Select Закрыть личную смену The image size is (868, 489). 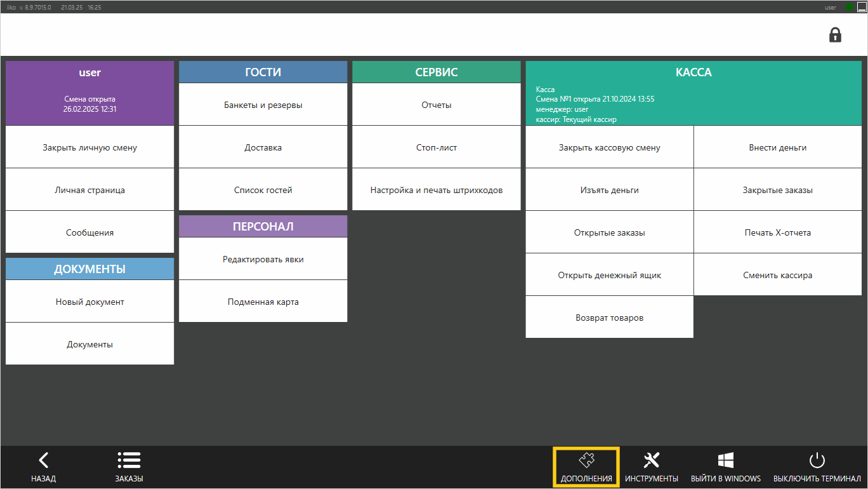[x=90, y=147]
